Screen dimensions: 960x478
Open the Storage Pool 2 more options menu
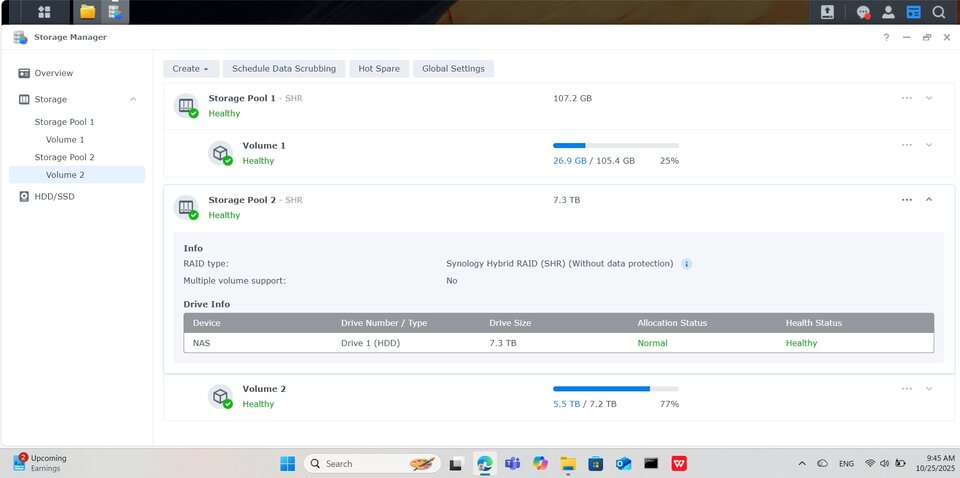tap(907, 200)
